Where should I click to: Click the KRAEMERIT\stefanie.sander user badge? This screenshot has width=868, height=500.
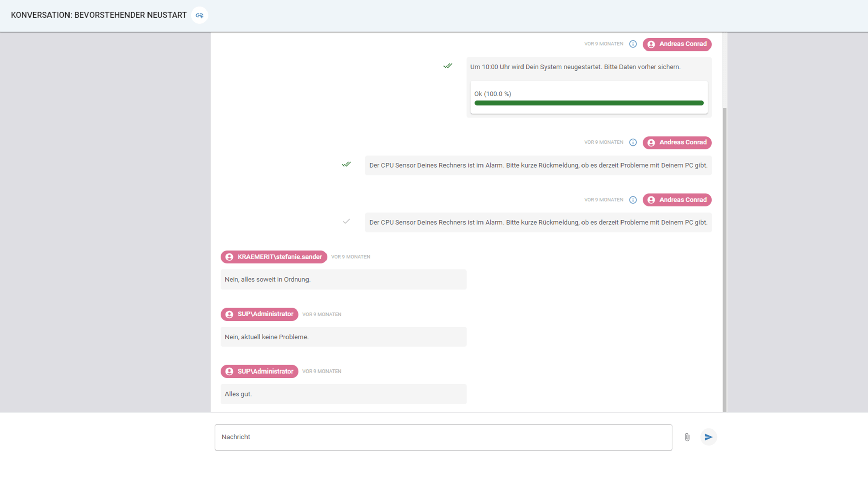pyautogui.click(x=274, y=257)
